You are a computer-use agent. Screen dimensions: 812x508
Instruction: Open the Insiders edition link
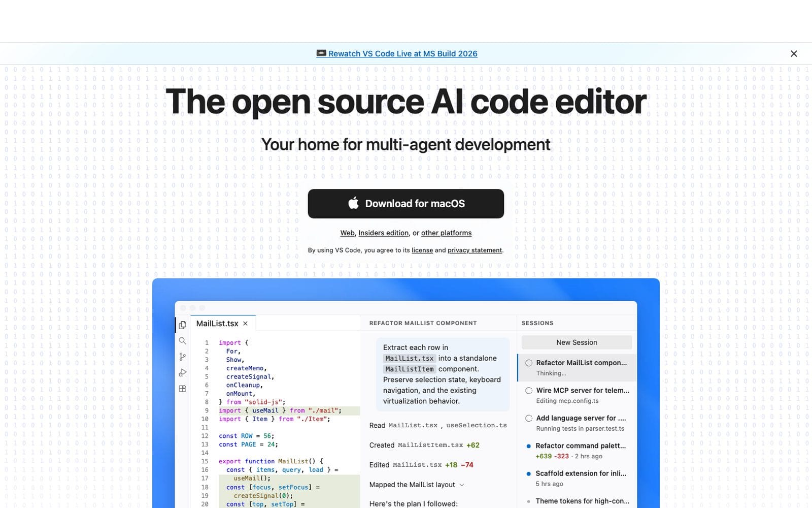coord(384,233)
